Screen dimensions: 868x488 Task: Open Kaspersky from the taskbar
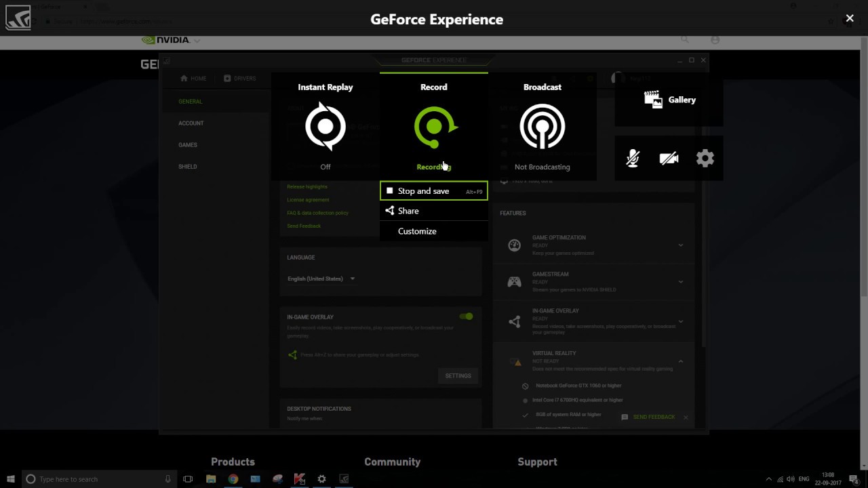[x=299, y=479]
